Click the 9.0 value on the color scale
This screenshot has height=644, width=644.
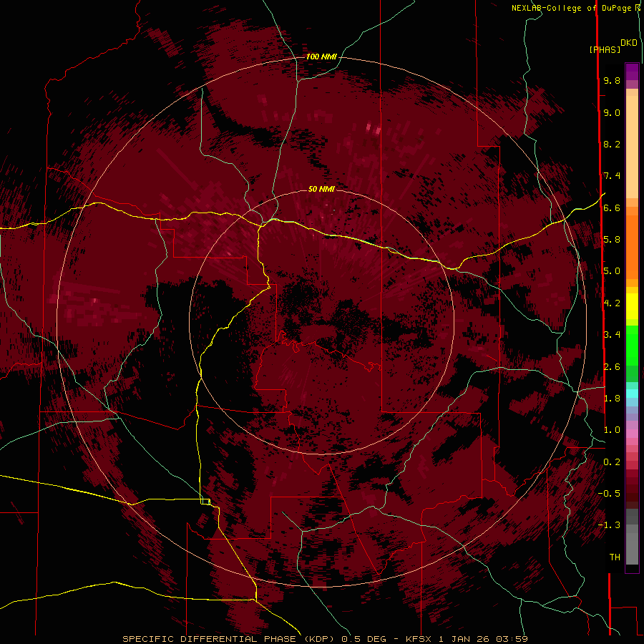612,112
